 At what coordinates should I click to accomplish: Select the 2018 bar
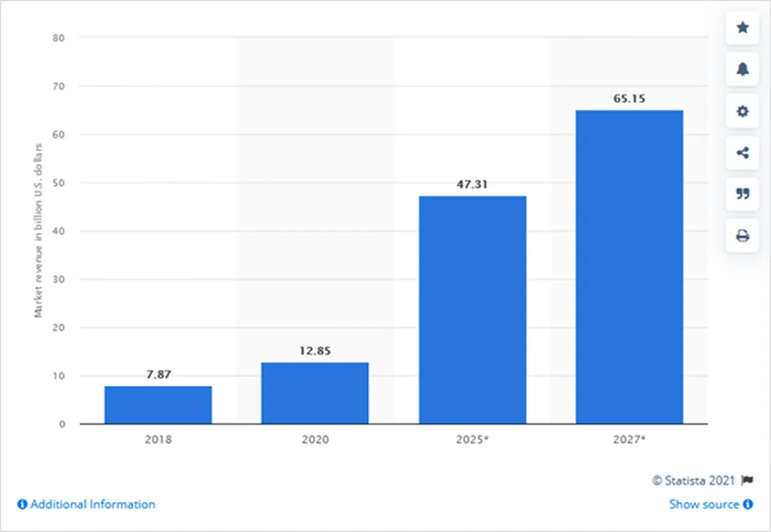[158, 405]
